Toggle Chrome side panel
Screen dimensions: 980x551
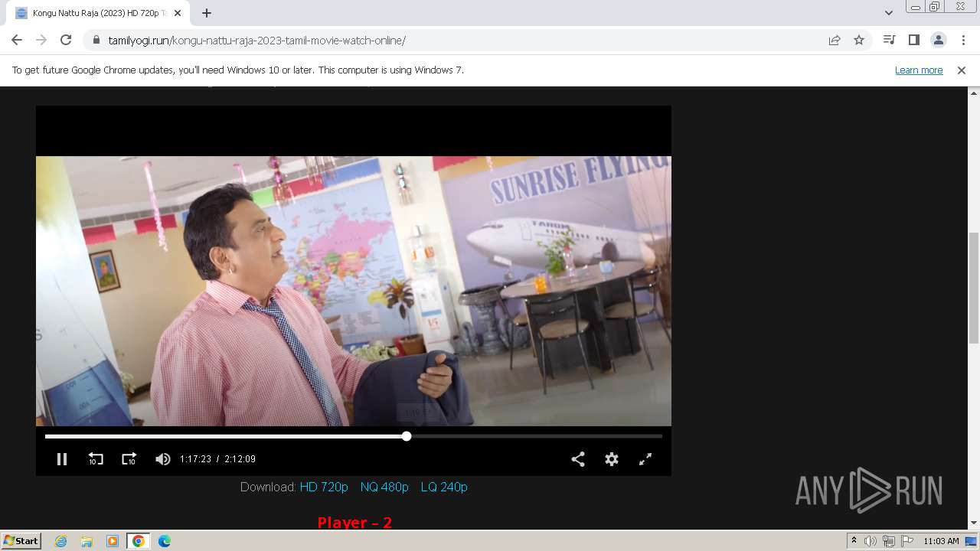(x=913, y=40)
